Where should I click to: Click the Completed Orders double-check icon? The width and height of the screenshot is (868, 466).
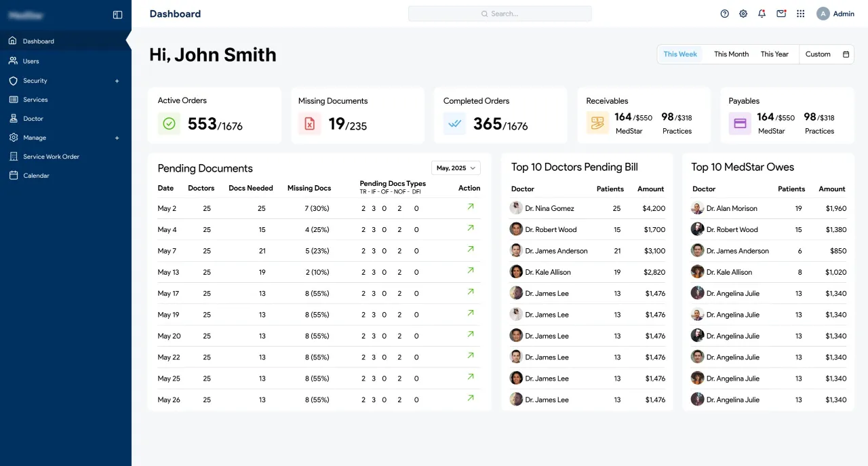454,123
